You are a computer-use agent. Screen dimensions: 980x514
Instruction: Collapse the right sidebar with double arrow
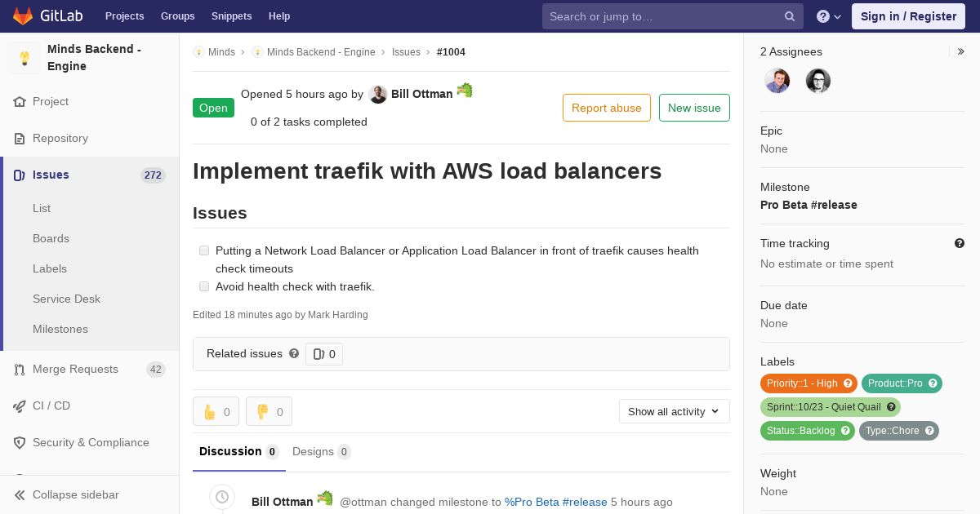pos(961,51)
